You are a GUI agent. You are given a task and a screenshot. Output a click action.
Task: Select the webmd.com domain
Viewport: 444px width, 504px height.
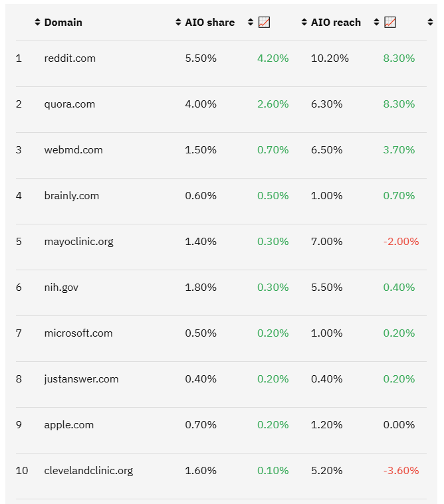pos(73,150)
